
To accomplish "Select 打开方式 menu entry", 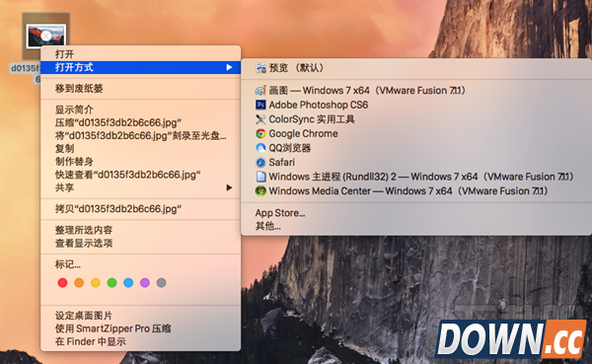I will (x=140, y=67).
